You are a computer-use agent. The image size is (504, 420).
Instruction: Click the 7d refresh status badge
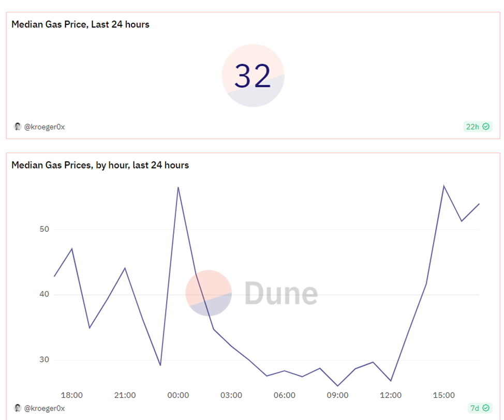point(478,408)
